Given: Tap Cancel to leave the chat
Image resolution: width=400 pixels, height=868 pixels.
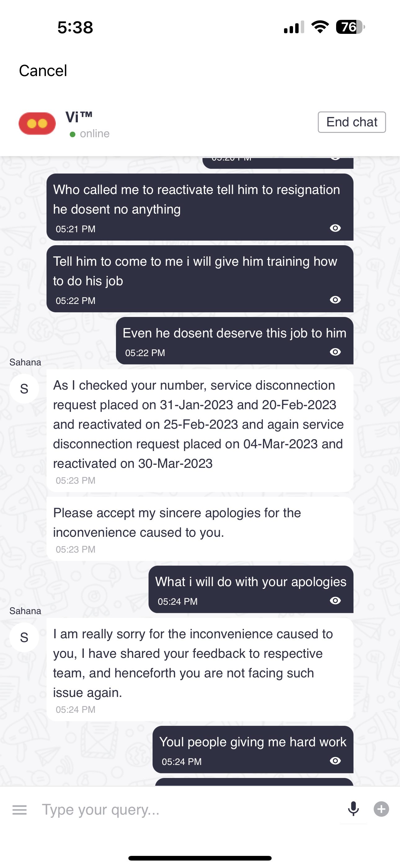Looking at the screenshot, I should coord(43,71).
